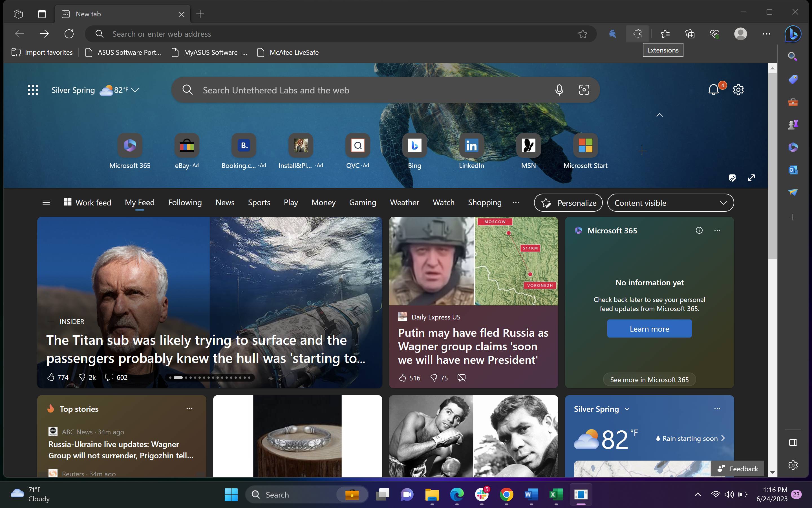Open Browser essentials heart icon

pos(714,34)
